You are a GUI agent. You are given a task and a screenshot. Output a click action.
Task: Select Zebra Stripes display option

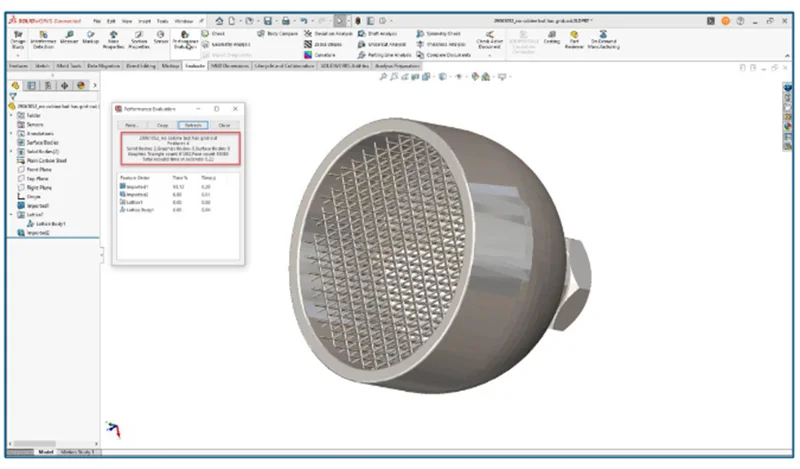329,44
